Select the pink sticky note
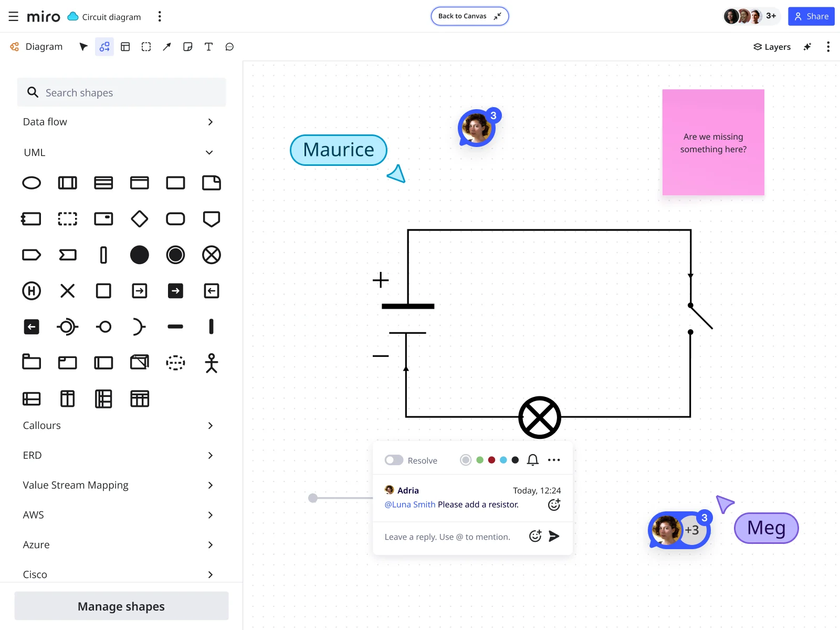The width and height of the screenshot is (840, 630). (x=713, y=142)
